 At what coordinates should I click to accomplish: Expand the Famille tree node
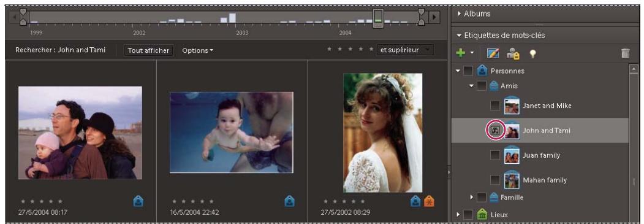472,198
